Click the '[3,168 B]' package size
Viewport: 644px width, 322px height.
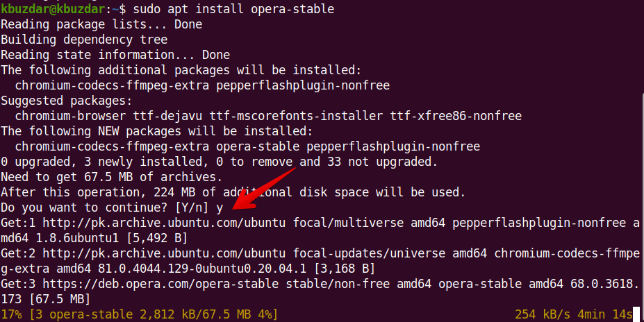(x=344, y=269)
